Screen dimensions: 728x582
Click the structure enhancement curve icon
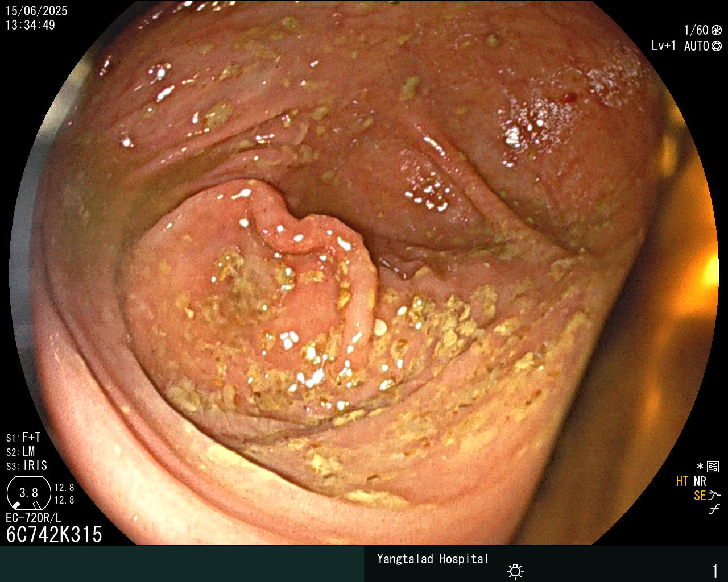click(x=714, y=496)
